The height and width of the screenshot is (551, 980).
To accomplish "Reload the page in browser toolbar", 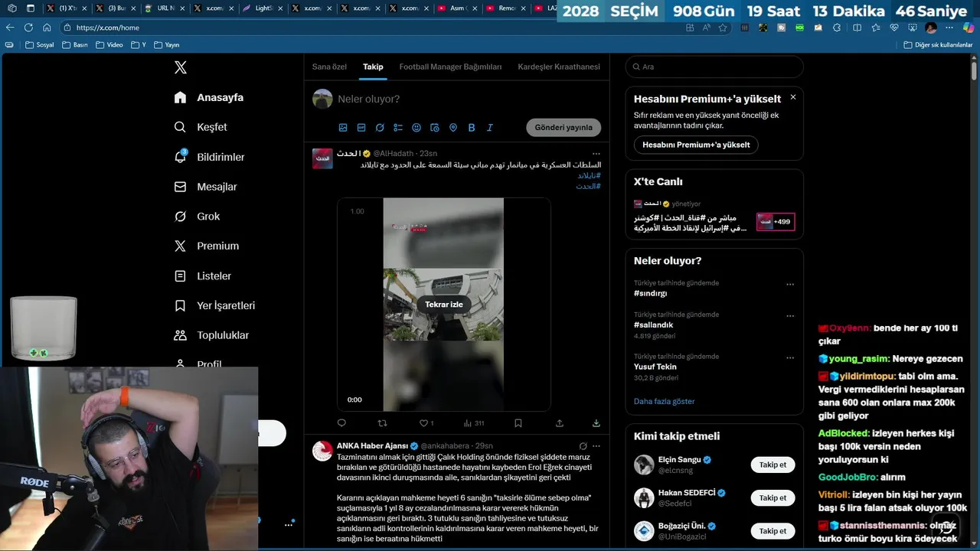I will (28, 28).
